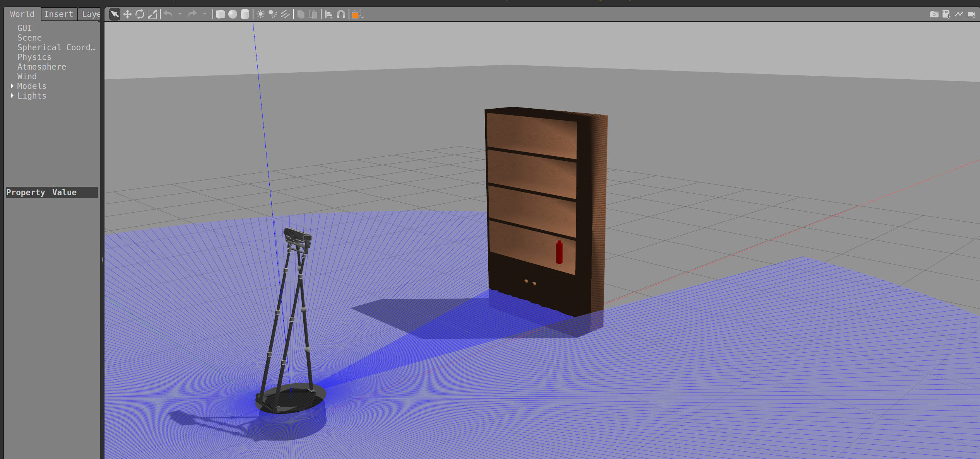Insert a cylinder primitive shape
This screenshot has width=980, height=459.
(245, 14)
